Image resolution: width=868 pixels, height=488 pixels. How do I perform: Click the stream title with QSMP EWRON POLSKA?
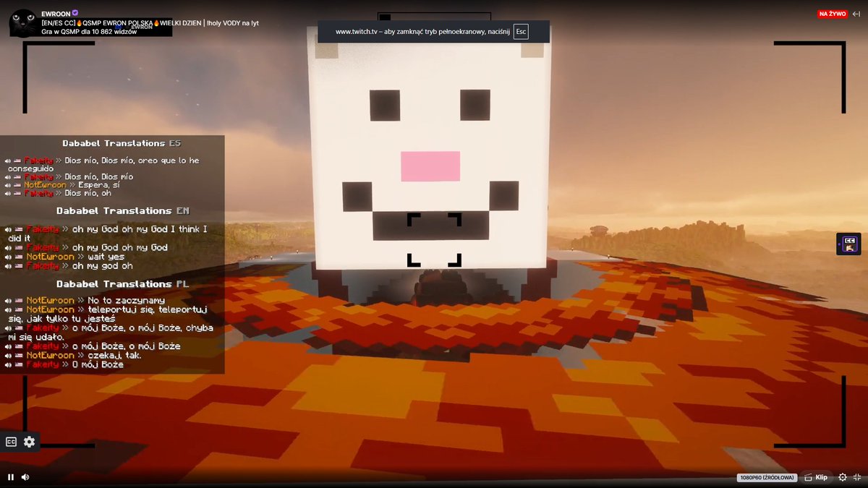point(150,23)
